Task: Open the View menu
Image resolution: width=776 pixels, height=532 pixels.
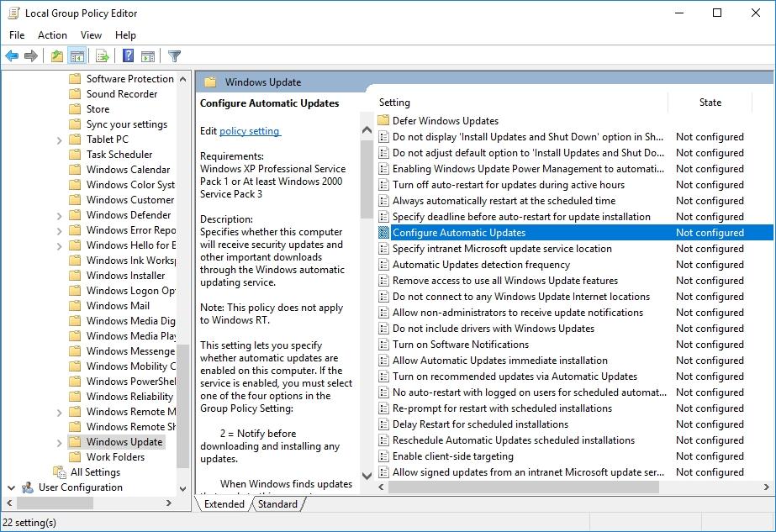Action: pos(91,34)
